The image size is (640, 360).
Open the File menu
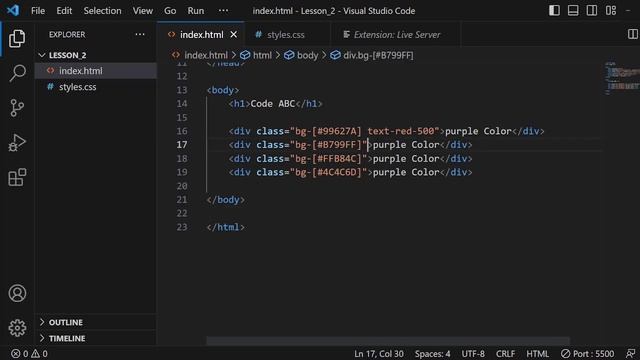[x=38, y=11]
